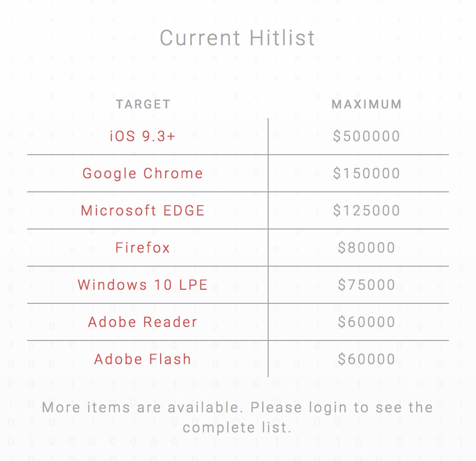The height and width of the screenshot is (461, 476).
Task: Click the MAXIMUM column header
Action: 367,104
